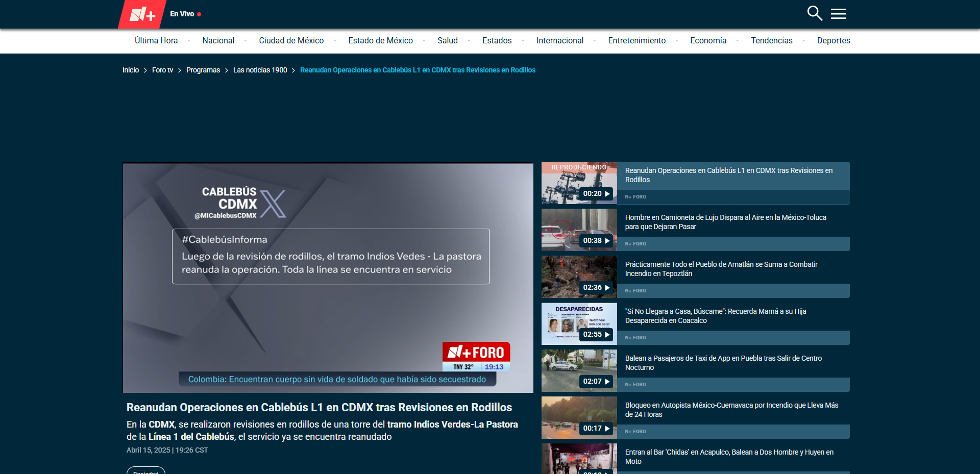Open the Programas breadcrumb

pos(203,70)
